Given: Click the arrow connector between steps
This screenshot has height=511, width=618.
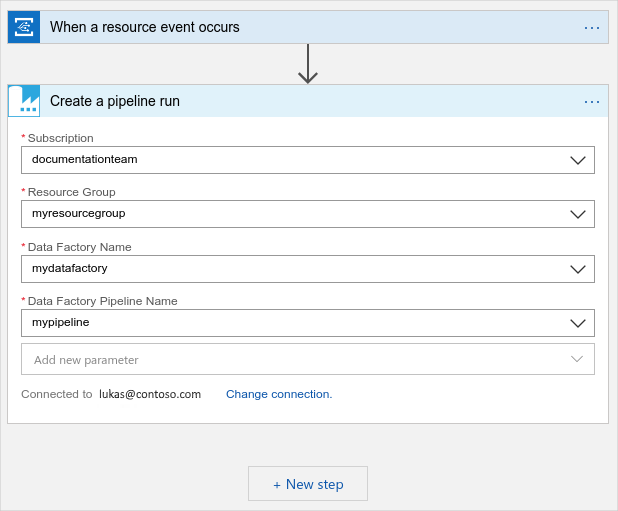Looking at the screenshot, I should pos(308,64).
